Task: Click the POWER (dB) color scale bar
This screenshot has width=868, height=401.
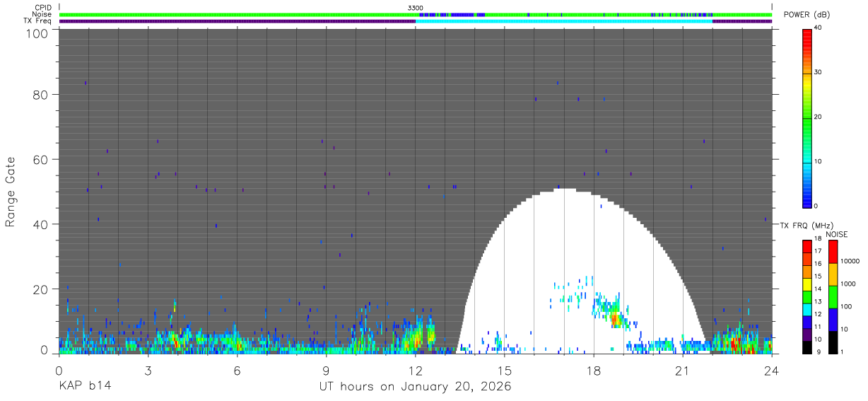Action: [x=807, y=117]
